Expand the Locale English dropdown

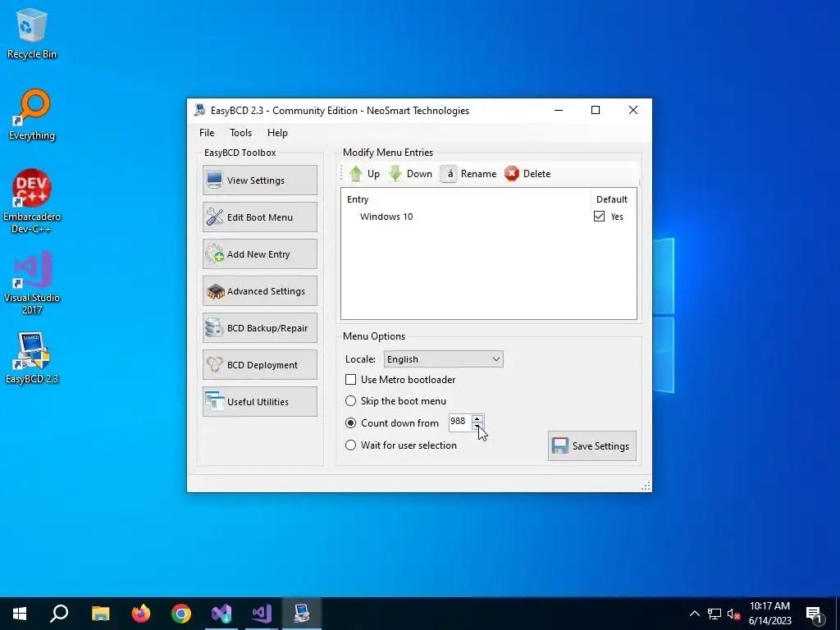tap(444, 359)
